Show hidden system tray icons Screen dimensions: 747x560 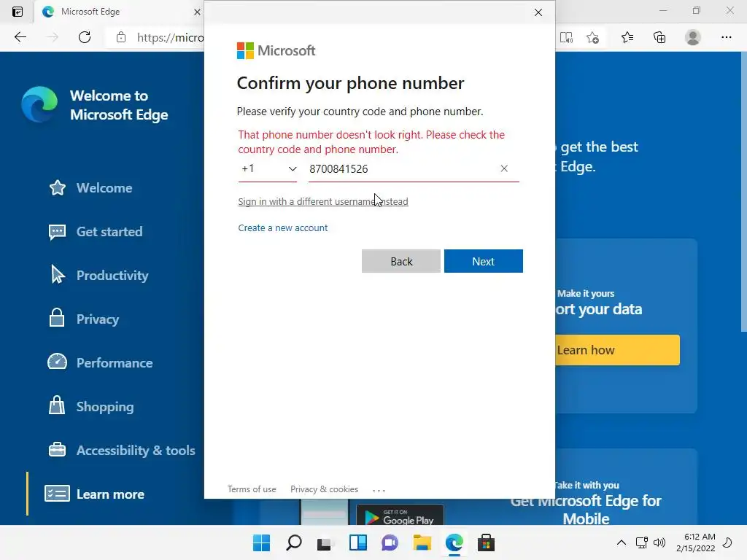[622, 542]
